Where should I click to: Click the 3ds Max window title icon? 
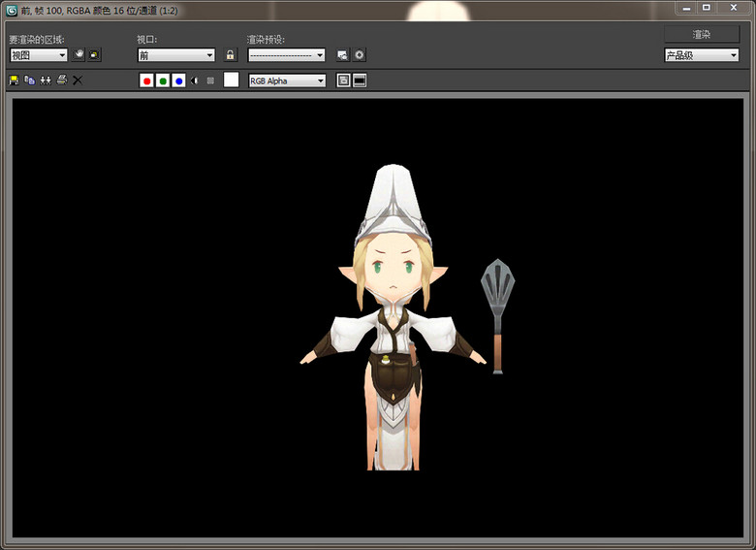click(x=12, y=10)
